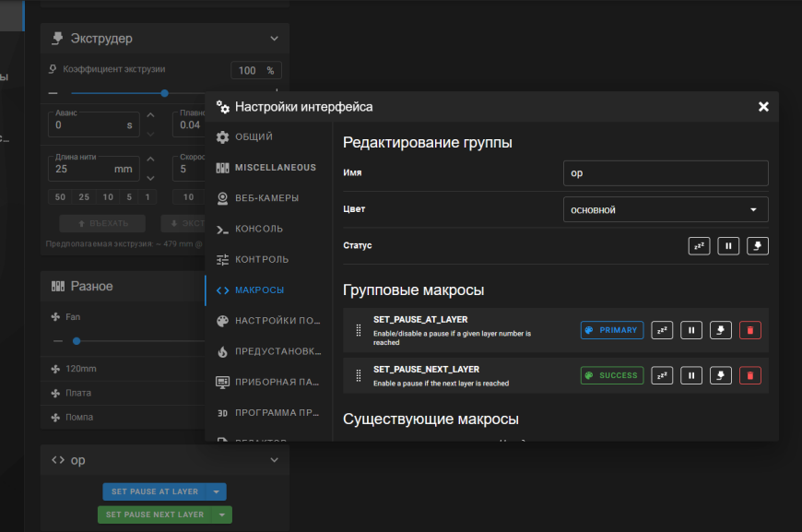Open the SET PAUSE AT LAYER dropdown arrow
802x532 pixels.
[218, 492]
